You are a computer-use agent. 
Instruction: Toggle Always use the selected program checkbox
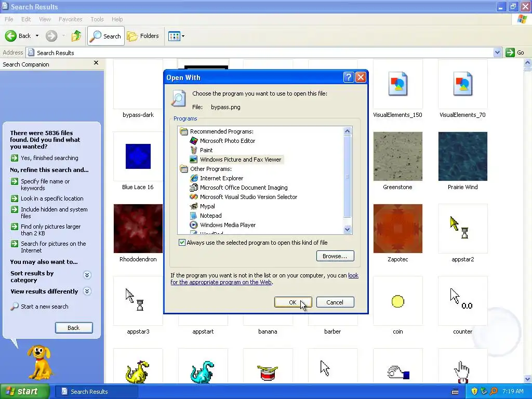(182, 242)
